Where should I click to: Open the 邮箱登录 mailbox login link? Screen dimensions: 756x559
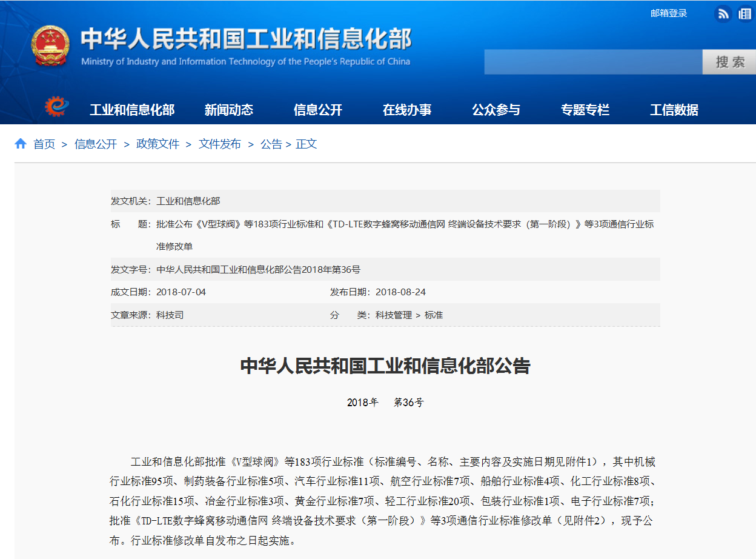pos(669,13)
